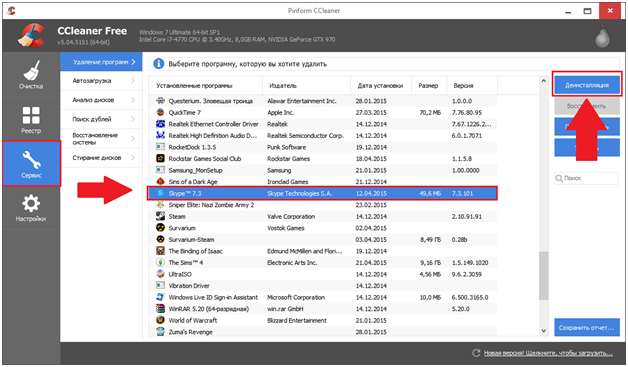Open the new version download link
This screenshot has height=367, width=628.
(548, 353)
